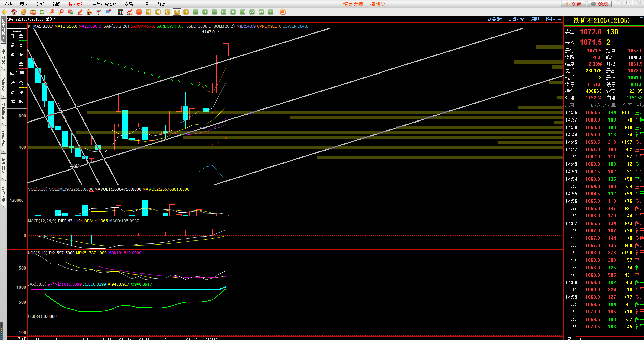Click the left arrow chart navigation icon
This screenshot has width=644, height=340.
[549, 19]
